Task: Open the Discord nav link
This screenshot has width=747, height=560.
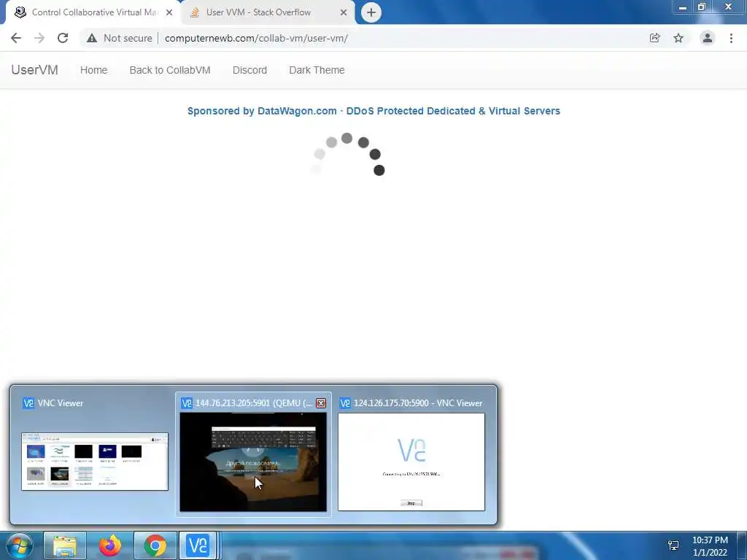Action: point(249,70)
